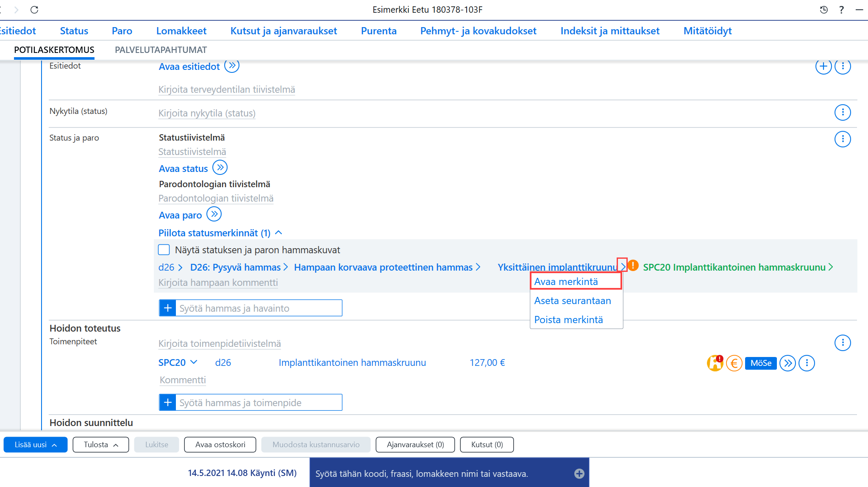Click Kirjoita terveydentilan tiivistelmä field
Image resolution: width=868 pixels, height=487 pixels.
pyautogui.click(x=227, y=89)
